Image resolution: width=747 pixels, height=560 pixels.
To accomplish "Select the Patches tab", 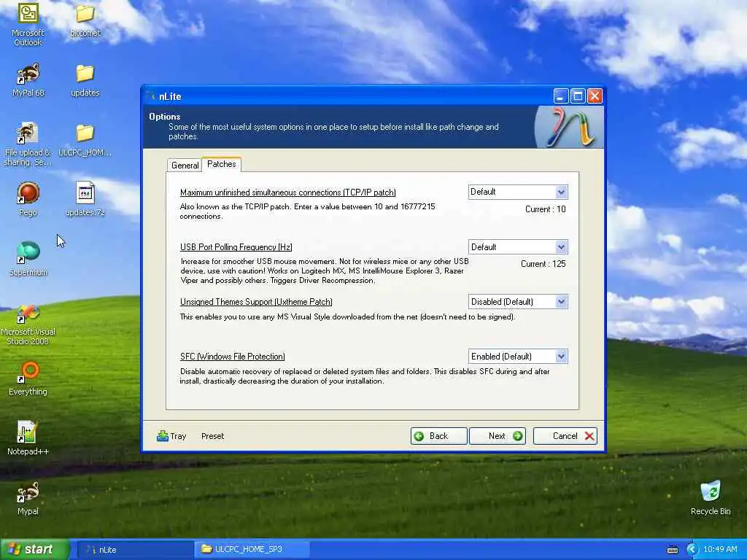I will [222, 164].
